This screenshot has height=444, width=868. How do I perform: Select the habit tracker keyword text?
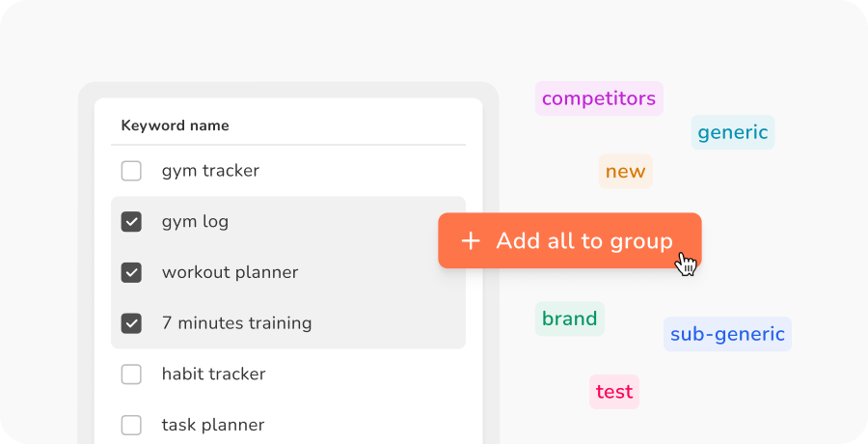pyautogui.click(x=213, y=375)
